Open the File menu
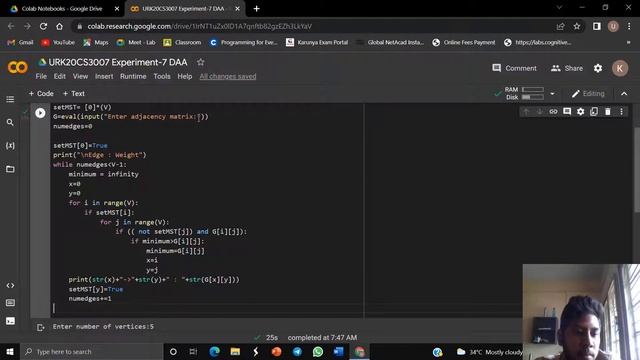This screenshot has height=360, width=640. coord(41,76)
